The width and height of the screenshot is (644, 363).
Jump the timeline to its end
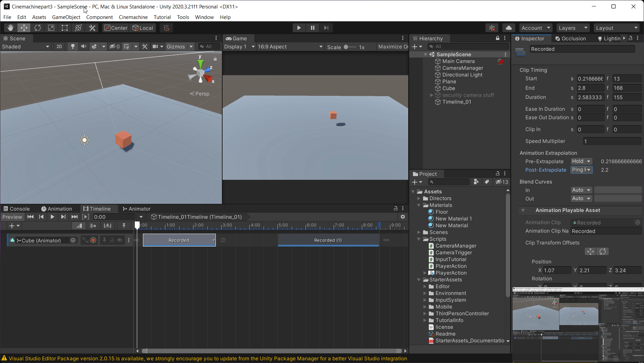click(75, 217)
